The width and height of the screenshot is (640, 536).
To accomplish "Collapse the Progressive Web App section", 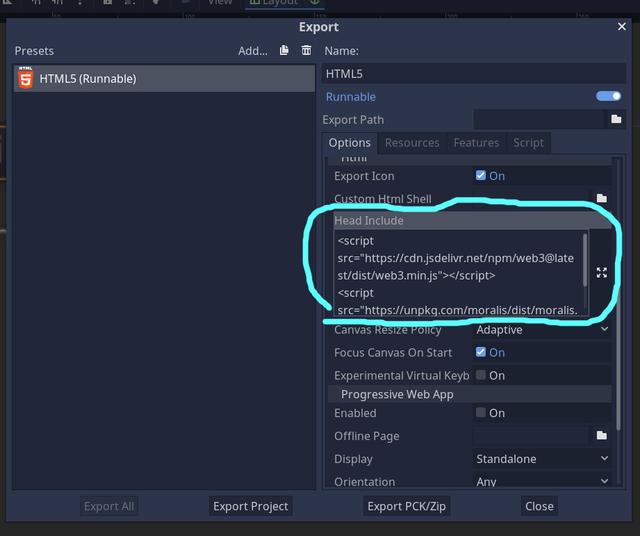I will click(469, 394).
